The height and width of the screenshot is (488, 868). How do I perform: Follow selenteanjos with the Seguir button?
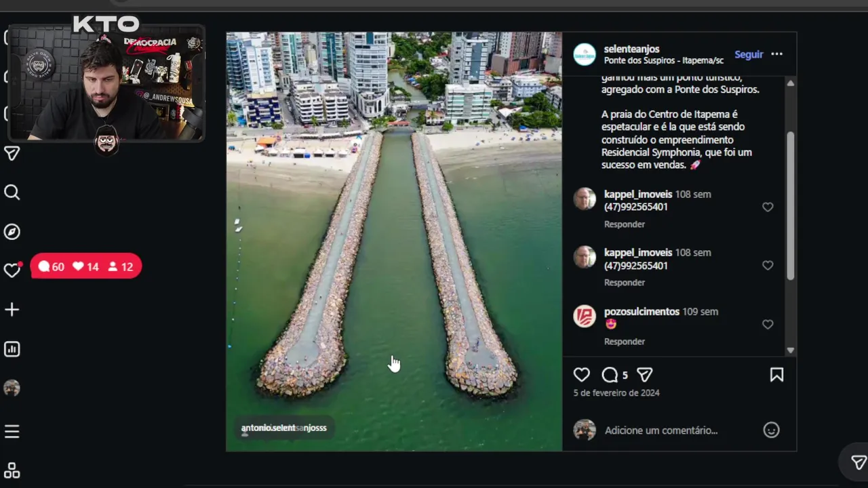click(x=749, y=54)
